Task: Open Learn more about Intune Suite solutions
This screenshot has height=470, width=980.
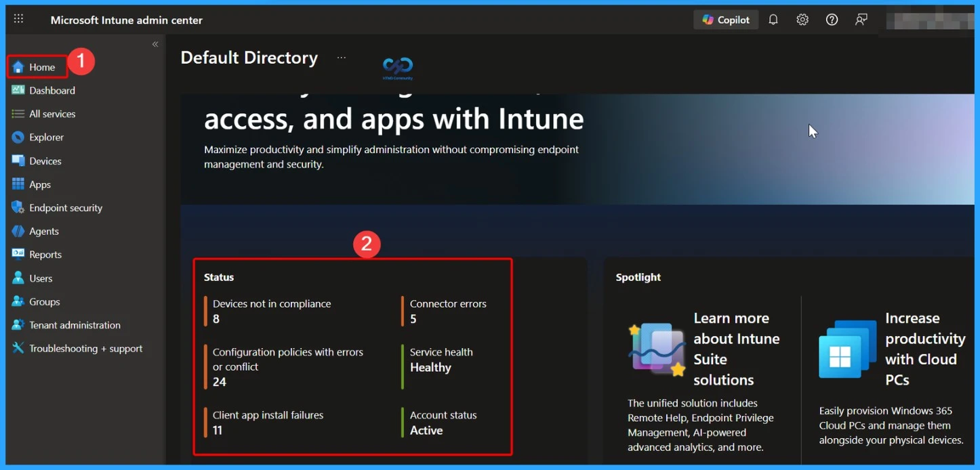Action: [737, 349]
